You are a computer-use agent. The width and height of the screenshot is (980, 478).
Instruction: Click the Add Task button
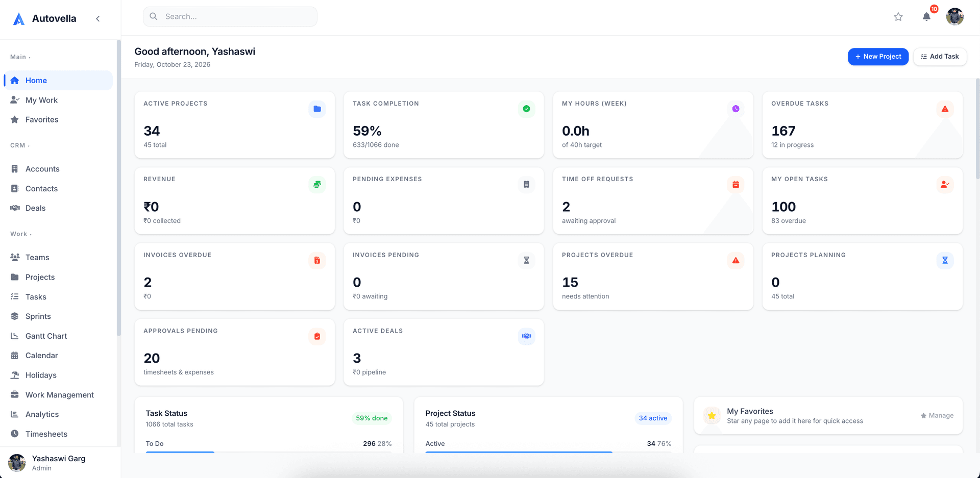[940, 57]
